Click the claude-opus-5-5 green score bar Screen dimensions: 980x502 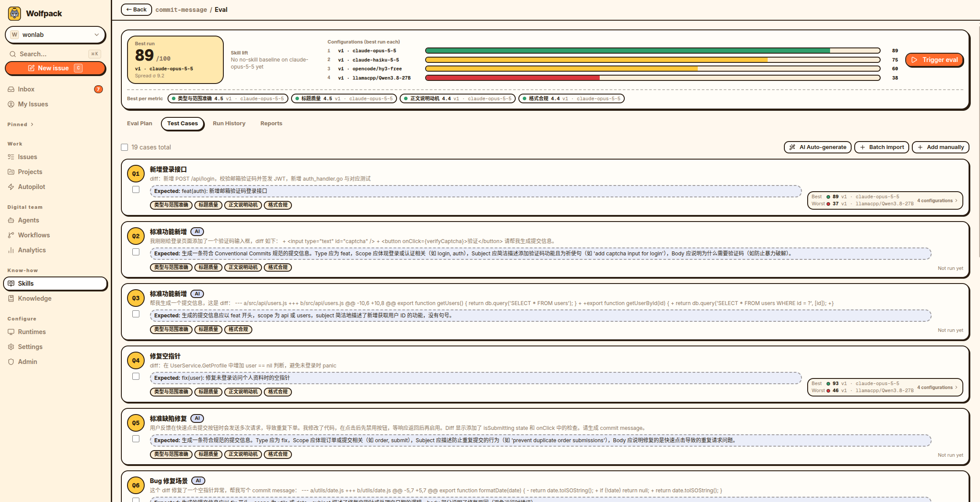click(652, 51)
